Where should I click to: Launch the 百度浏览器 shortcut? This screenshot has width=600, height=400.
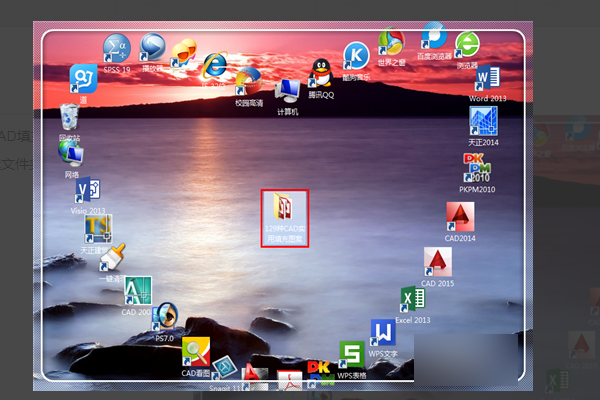coord(433,37)
